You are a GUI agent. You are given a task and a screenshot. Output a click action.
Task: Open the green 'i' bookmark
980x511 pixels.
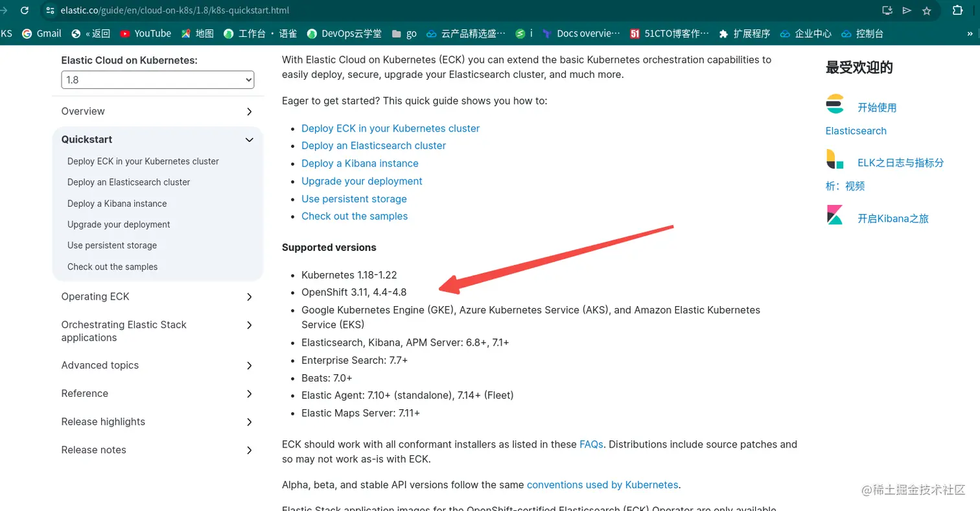pyautogui.click(x=524, y=34)
